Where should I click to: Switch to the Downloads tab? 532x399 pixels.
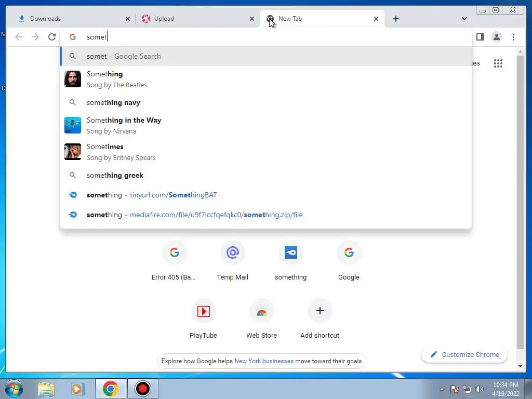coord(71,19)
